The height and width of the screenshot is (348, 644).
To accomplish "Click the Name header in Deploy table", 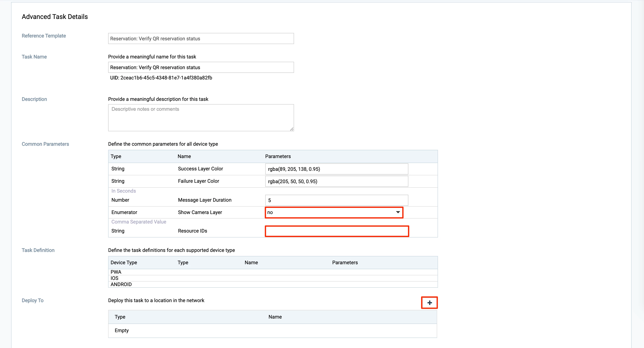I will (275, 317).
